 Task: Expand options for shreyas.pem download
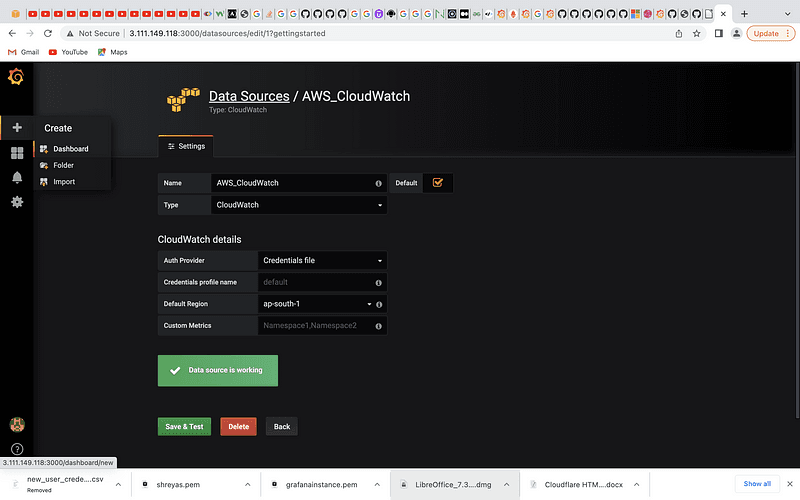coord(247,484)
